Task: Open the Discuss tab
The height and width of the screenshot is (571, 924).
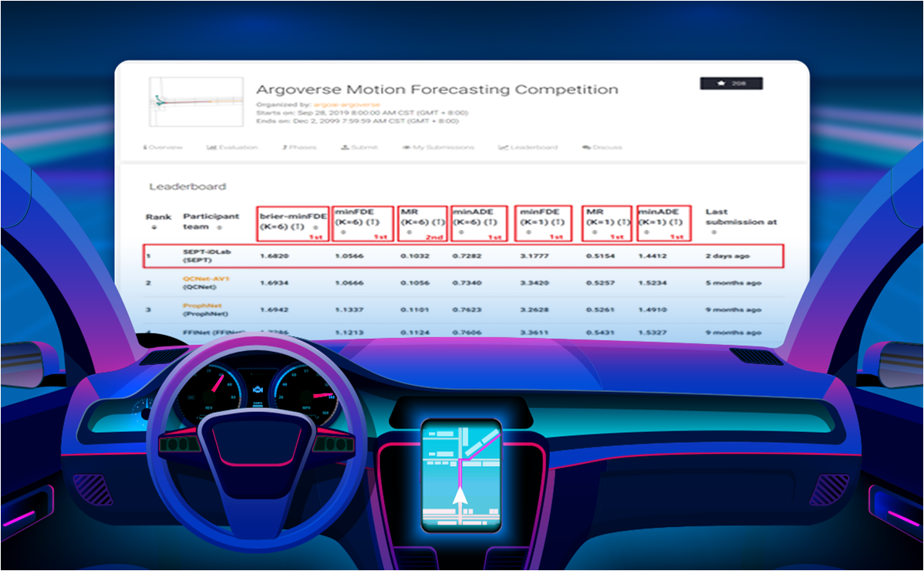Action: click(x=602, y=147)
